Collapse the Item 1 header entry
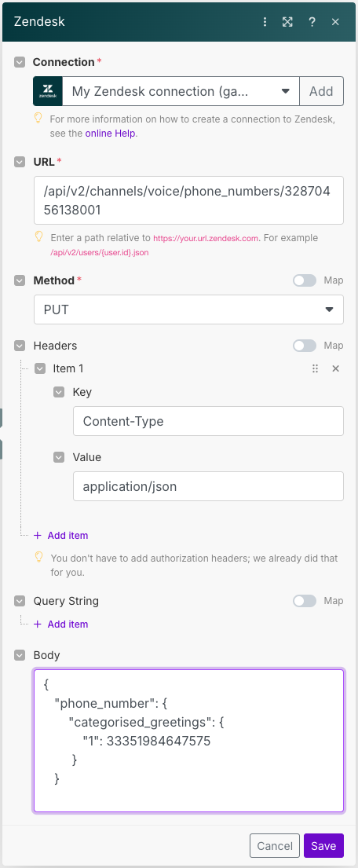358x868 pixels. 40,368
